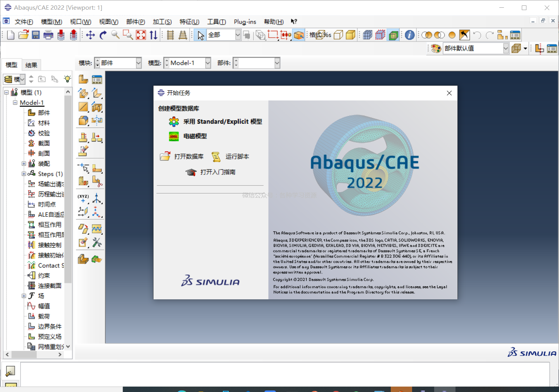Toggle perspective view cube icon
Image resolution: width=559 pixels, height=392 pixels.
click(x=516, y=48)
